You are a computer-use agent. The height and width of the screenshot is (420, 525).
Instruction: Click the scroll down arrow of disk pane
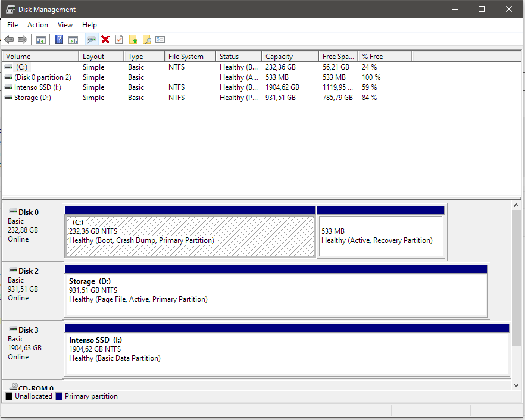tap(516, 385)
